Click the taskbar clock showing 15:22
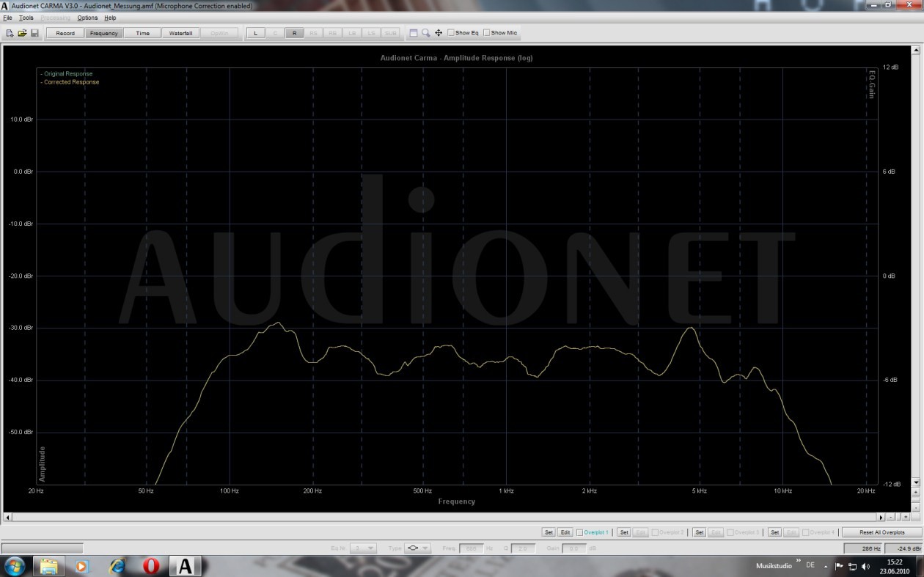Image resolution: width=924 pixels, height=577 pixels. pyautogui.click(x=895, y=566)
